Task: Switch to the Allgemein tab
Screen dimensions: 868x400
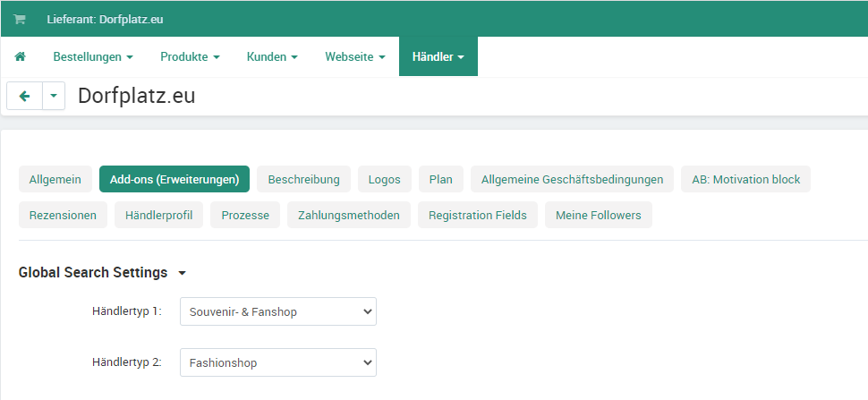Action: tap(55, 179)
